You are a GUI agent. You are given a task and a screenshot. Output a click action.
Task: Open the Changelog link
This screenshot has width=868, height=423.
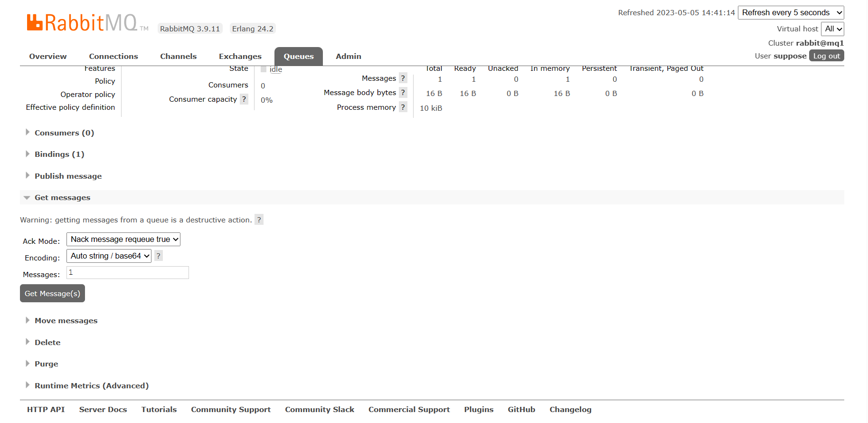point(571,409)
